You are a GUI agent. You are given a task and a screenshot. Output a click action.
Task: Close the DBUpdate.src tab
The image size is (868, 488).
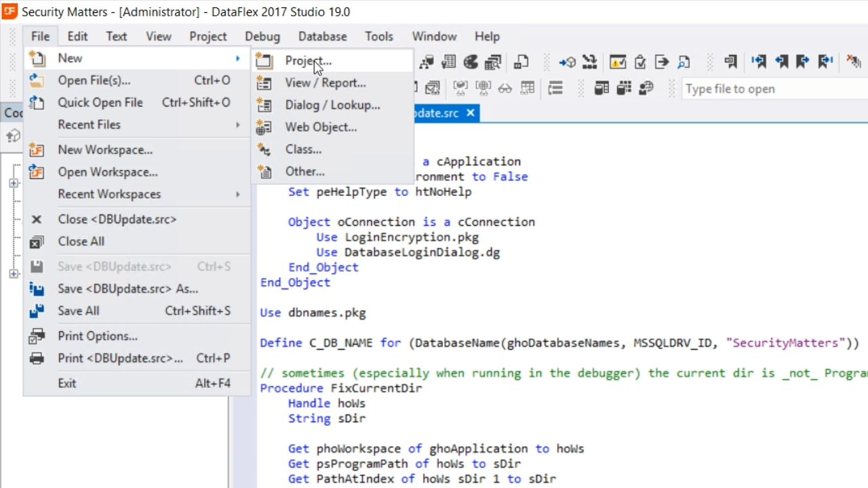[x=471, y=113]
